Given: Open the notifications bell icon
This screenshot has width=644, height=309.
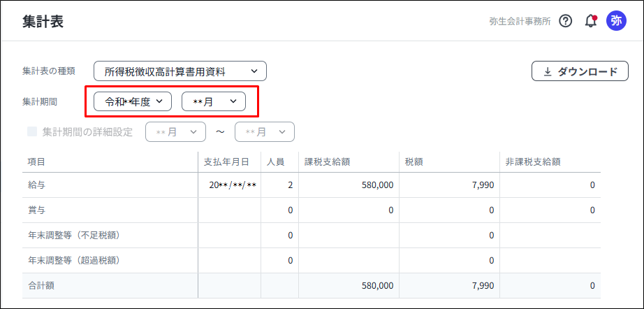Looking at the screenshot, I should point(590,21).
